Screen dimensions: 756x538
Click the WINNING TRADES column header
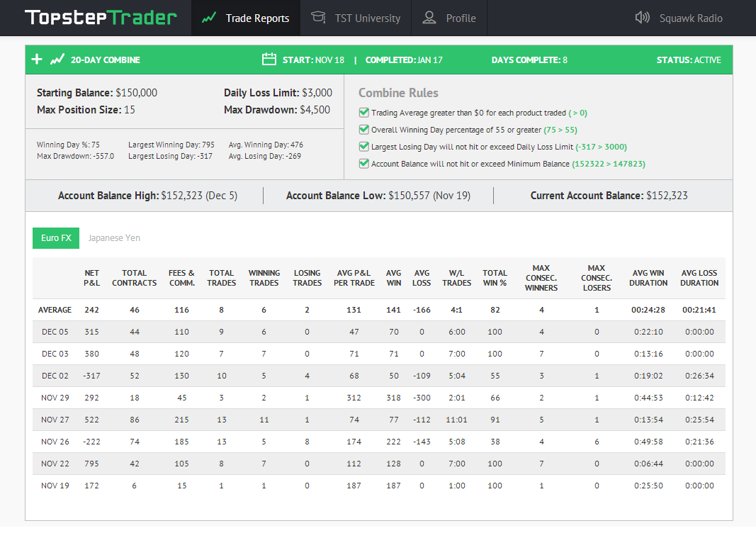coord(264,278)
